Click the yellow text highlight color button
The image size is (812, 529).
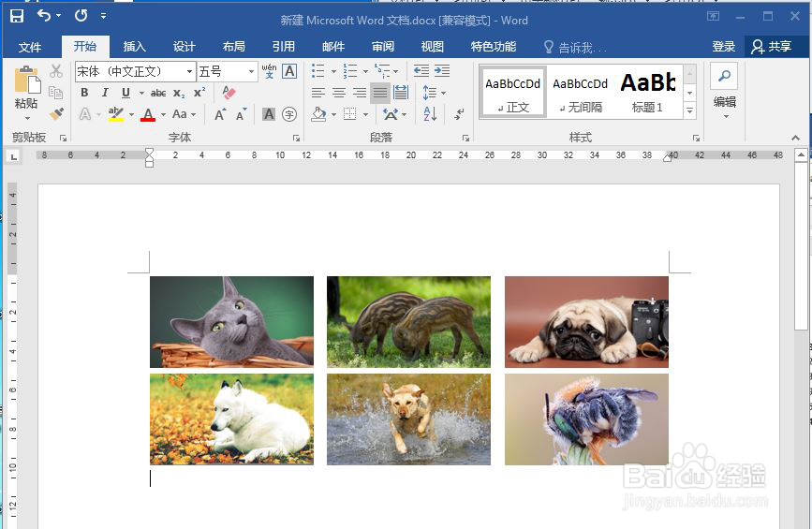[116, 114]
